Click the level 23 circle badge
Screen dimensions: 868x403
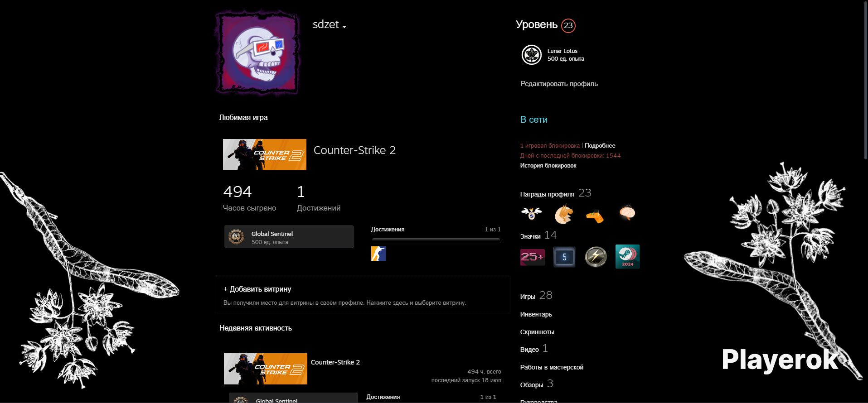[x=568, y=26]
